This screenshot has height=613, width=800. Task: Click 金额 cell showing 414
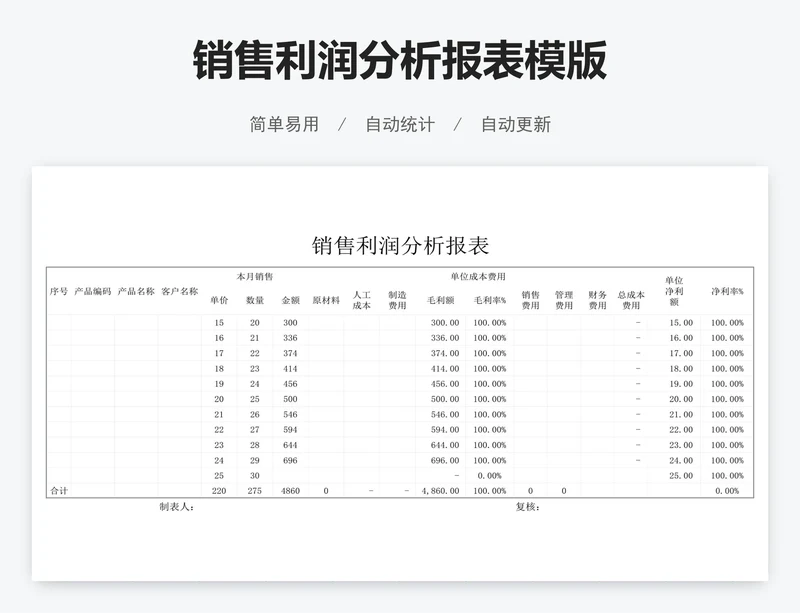[290, 369]
